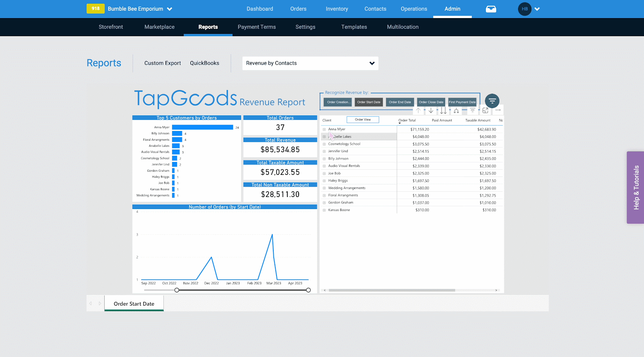Expand all down one hierarchy level icon
This screenshot has width=644, height=357.
point(456,110)
